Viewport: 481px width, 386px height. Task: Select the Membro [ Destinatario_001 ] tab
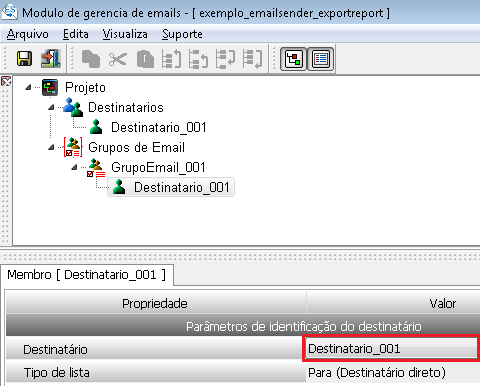(x=87, y=275)
